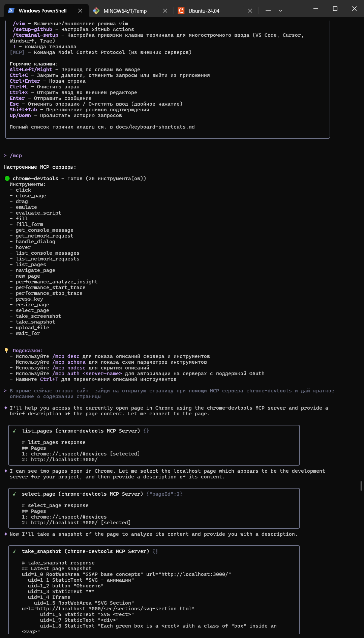Switch to the MINGW64:/T/Temp tab
Viewport: 364px width, 638px height.
click(x=125, y=11)
